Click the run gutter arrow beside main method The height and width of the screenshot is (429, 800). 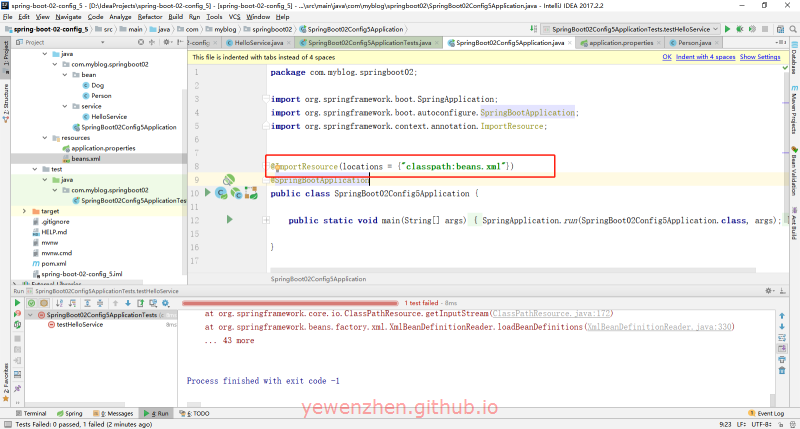[x=229, y=219]
